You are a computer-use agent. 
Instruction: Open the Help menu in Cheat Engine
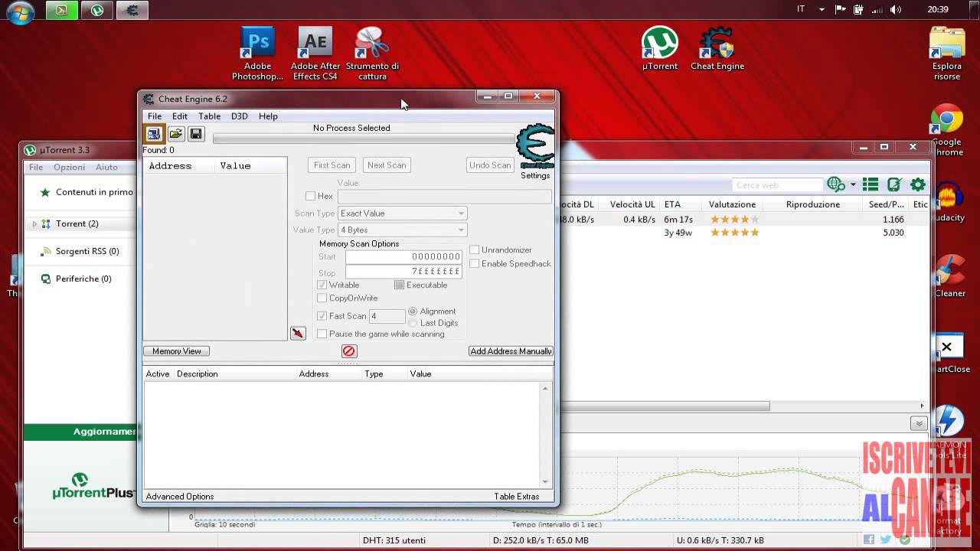pyautogui.click(x=268, y=116)
